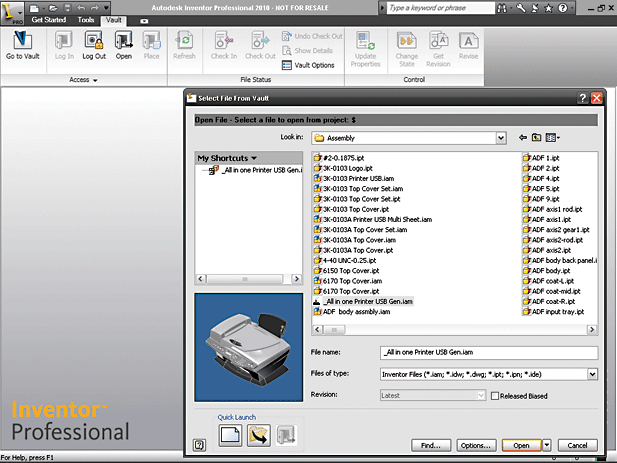The image size is (617, 463).
Task: Select file #2-0.1875.ipt
Action: tap(339, 158)
